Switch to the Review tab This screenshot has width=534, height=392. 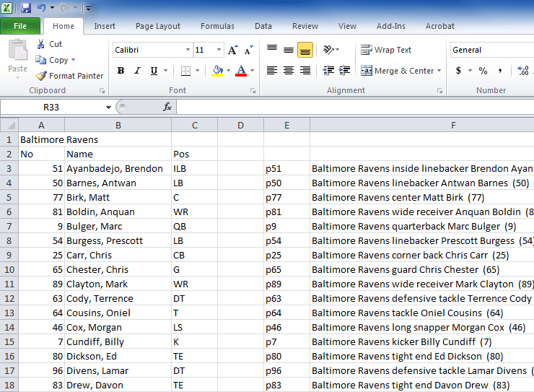coord(305,26)
